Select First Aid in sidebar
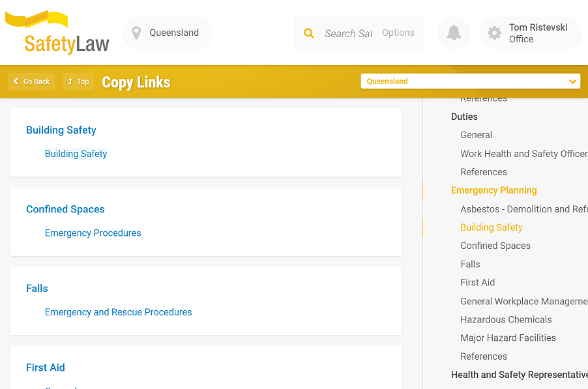588x389 pixels. click(477, 283)
